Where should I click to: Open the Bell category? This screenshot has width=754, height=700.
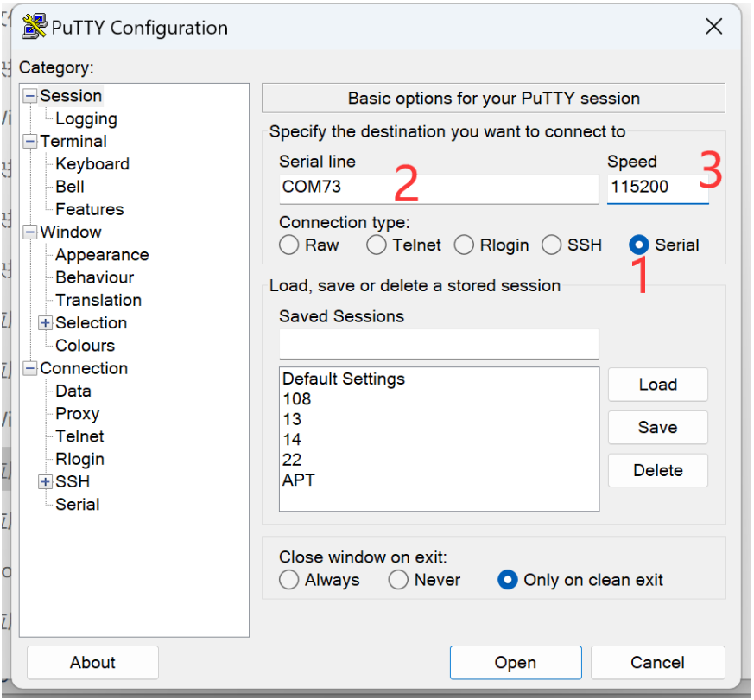pos(70,187)
